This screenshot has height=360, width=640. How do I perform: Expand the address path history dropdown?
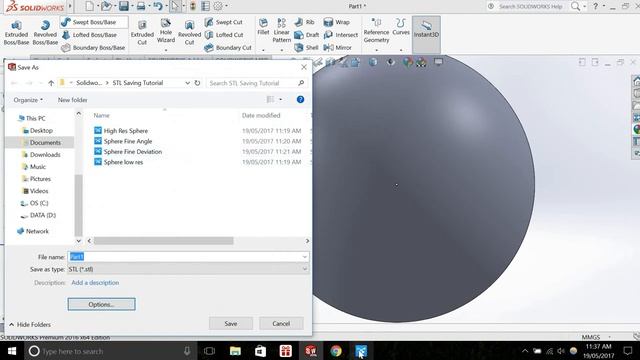(187, 83)
